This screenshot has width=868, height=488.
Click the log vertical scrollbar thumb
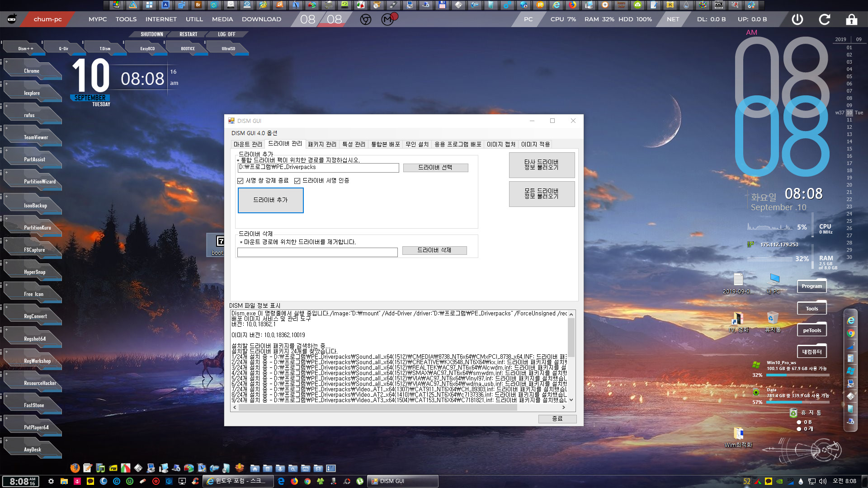coord(571,337)
